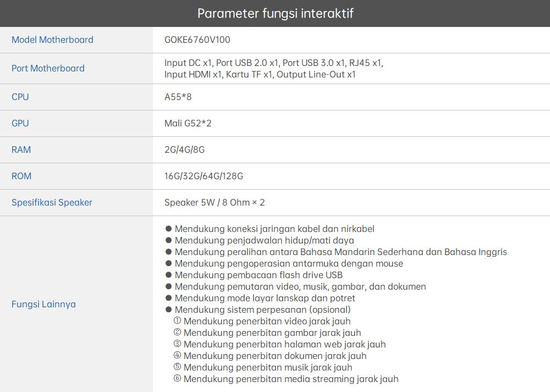Click the 'Mali G52*2' GPU value
This screenshot has height=392, width=550.
188,123
